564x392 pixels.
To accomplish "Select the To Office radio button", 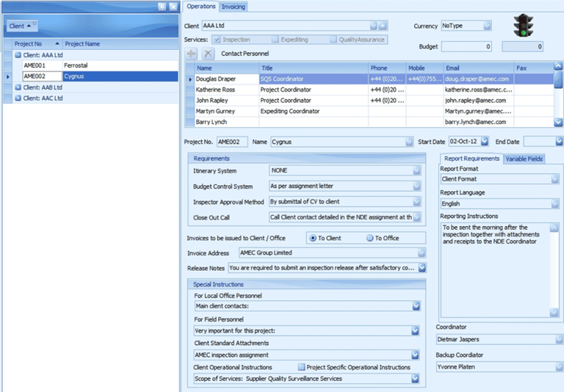I will point(369,238).
